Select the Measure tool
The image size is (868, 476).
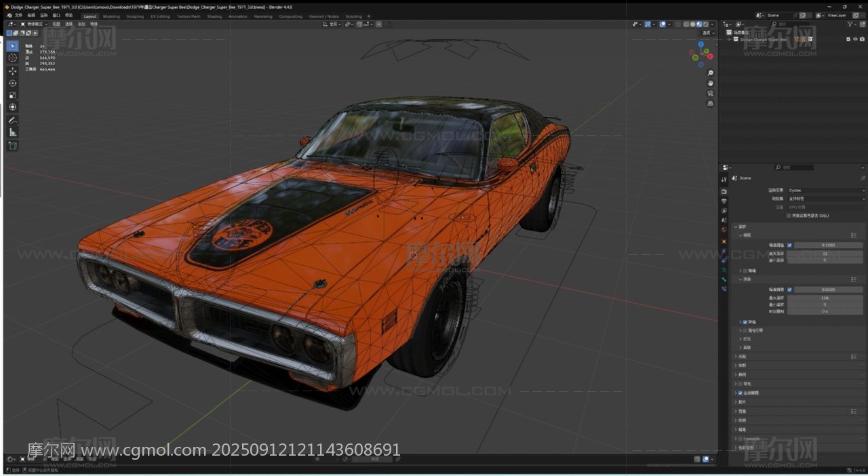pos(12,132)
